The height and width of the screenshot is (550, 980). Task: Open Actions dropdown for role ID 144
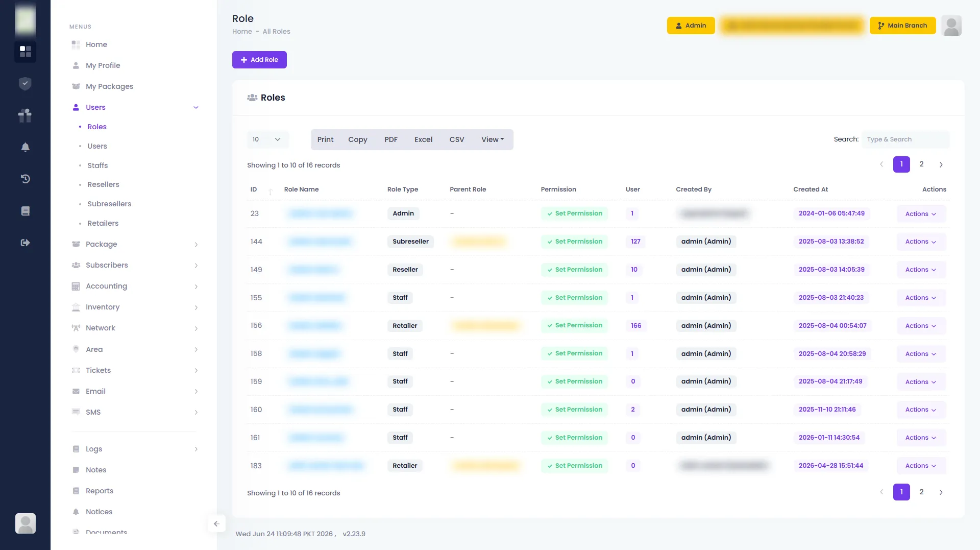point(921,242)
